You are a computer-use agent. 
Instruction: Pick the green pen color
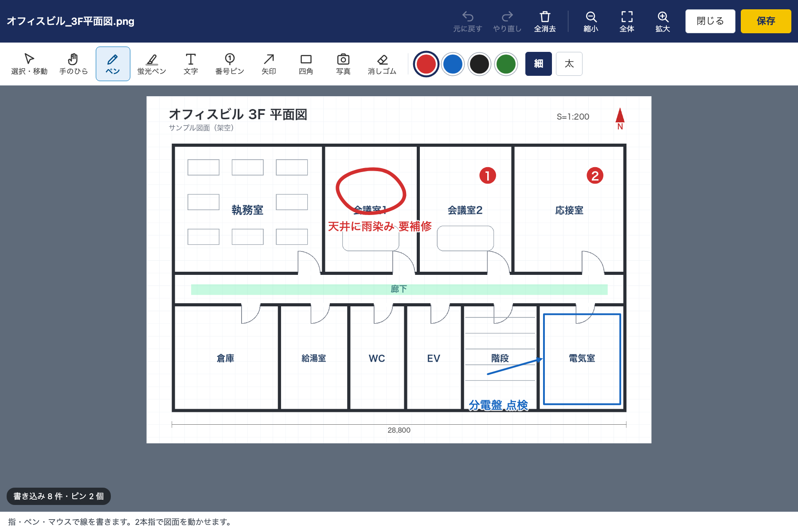coord(506,64)
